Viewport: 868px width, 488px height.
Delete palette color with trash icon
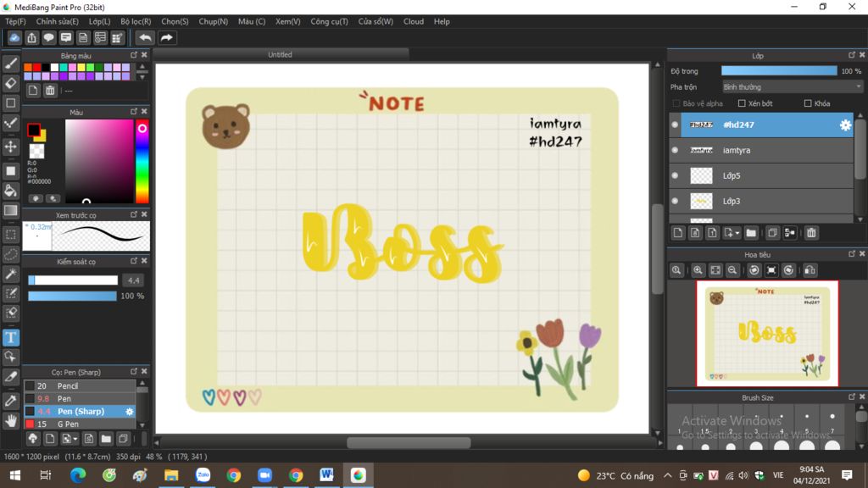(50, 90)
